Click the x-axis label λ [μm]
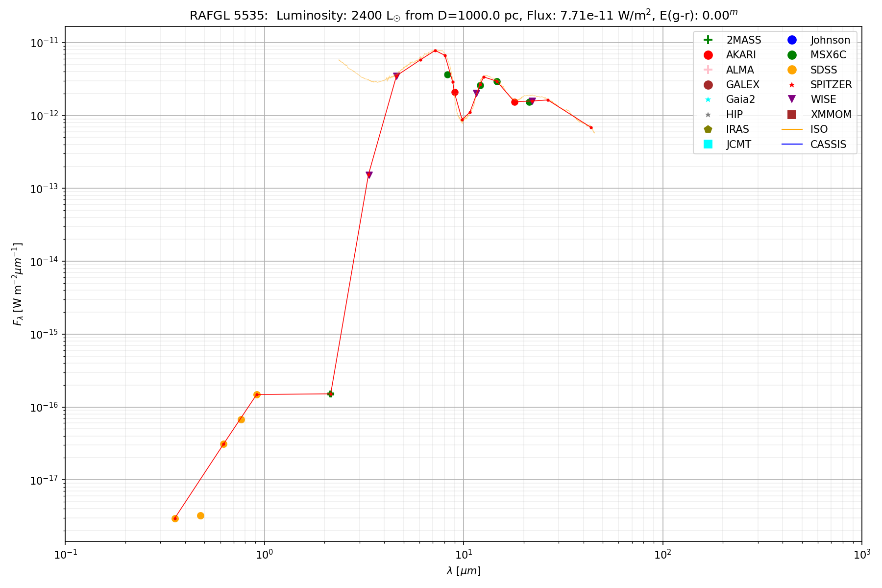The image size is (882, 588). [463, 571]
